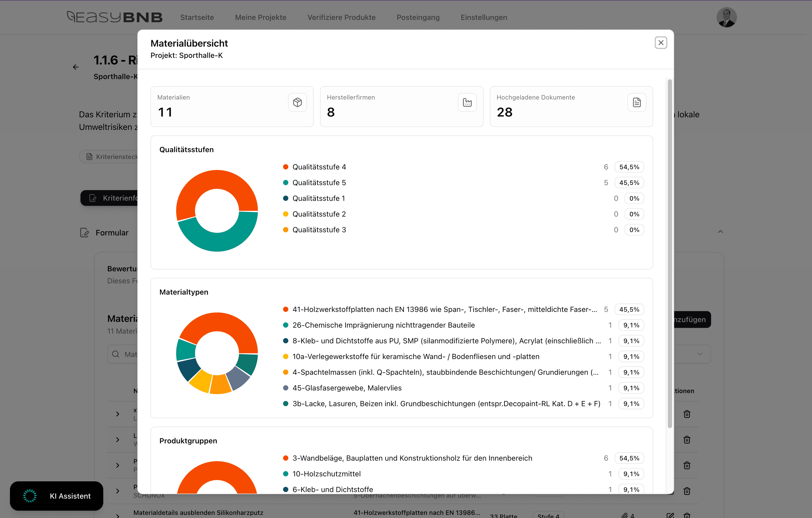Click the Herstellerfirmen factory icon

click(x=467, y=102)
